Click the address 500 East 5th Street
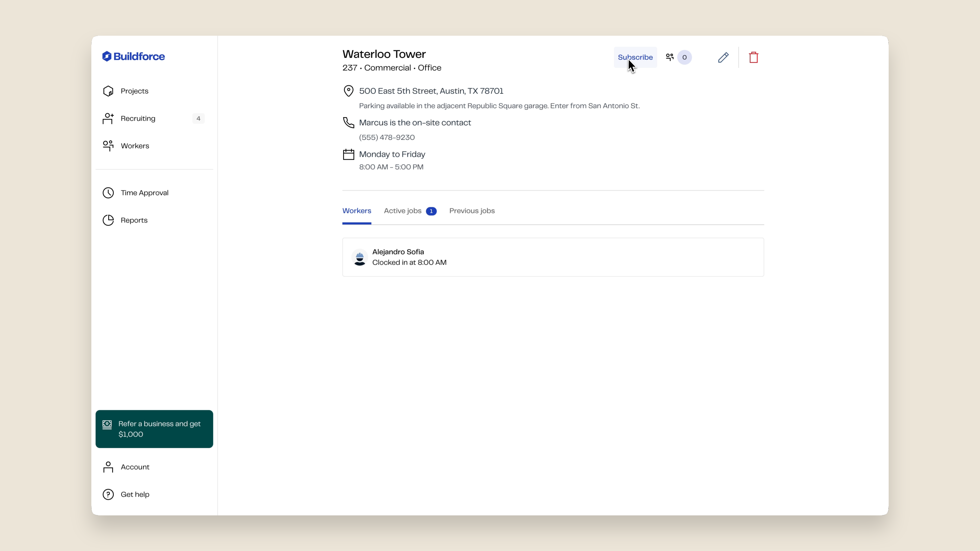Viewport: 980px width, 551px height. (x=431, y=91)
